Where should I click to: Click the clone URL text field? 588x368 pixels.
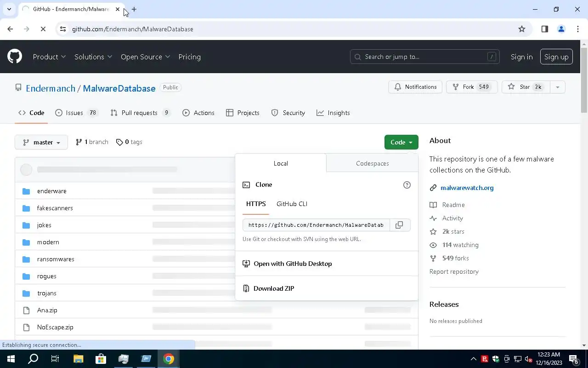tap(316, 225)
